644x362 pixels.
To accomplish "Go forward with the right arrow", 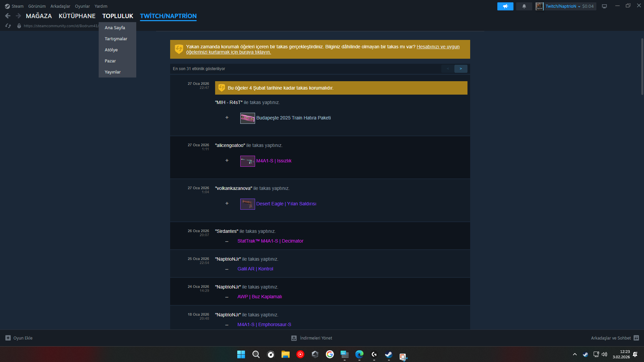I will pos(18,16).
